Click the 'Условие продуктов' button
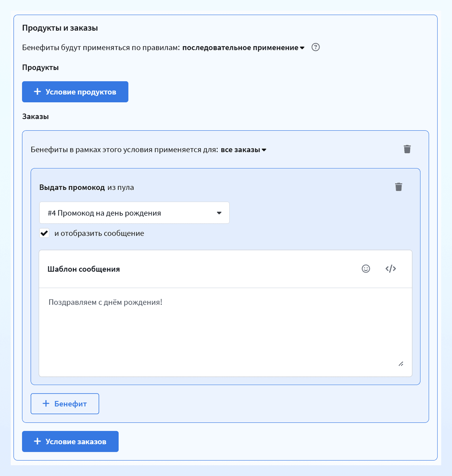 point(75,92)
